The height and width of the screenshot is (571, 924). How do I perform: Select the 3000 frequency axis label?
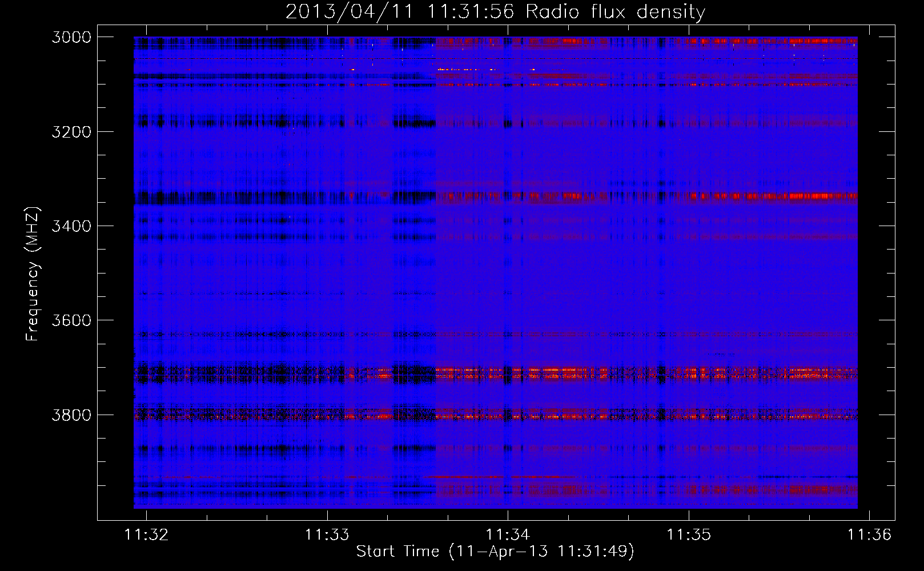pyautogui.click(x=71, y=37)
